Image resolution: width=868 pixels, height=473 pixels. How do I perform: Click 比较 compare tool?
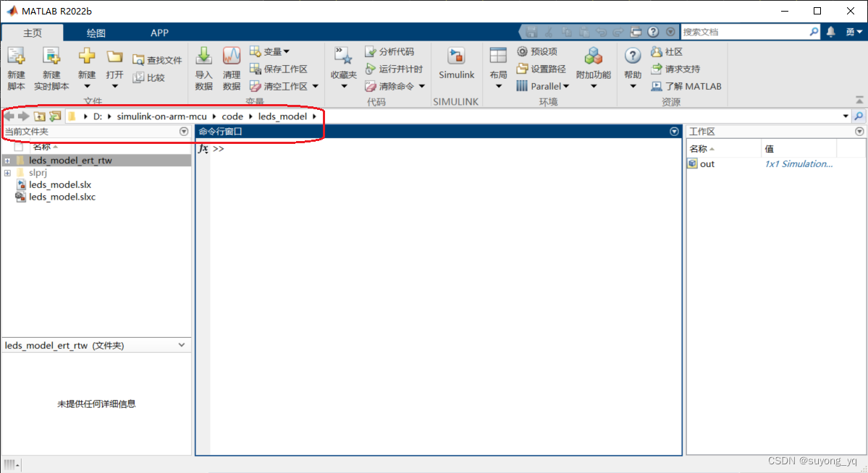(149, 77)
